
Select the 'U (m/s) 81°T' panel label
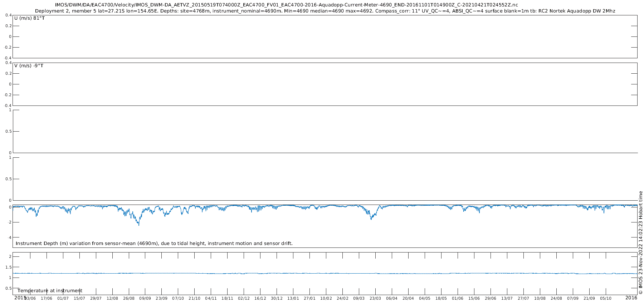(x=30, y=18)
